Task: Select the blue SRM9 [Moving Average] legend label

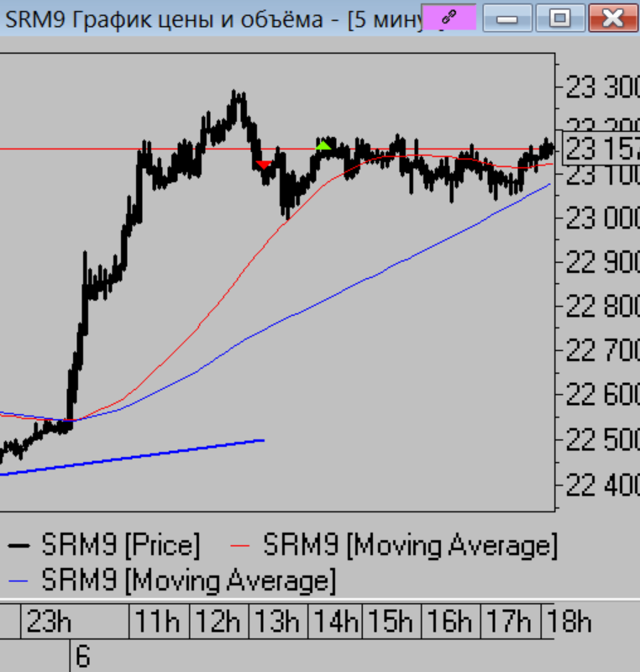Action: [x=188, y=580]
